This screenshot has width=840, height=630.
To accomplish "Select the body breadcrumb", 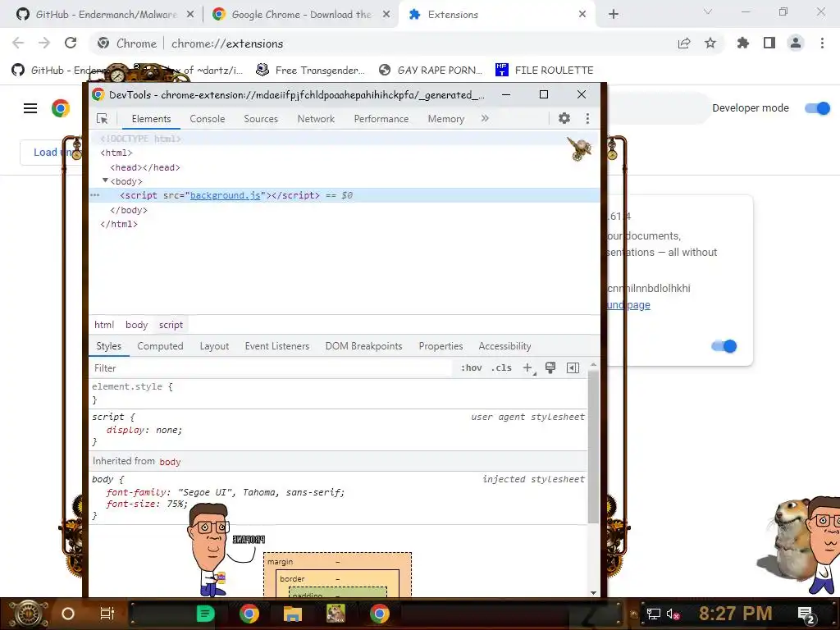I will tap(137, 325).
